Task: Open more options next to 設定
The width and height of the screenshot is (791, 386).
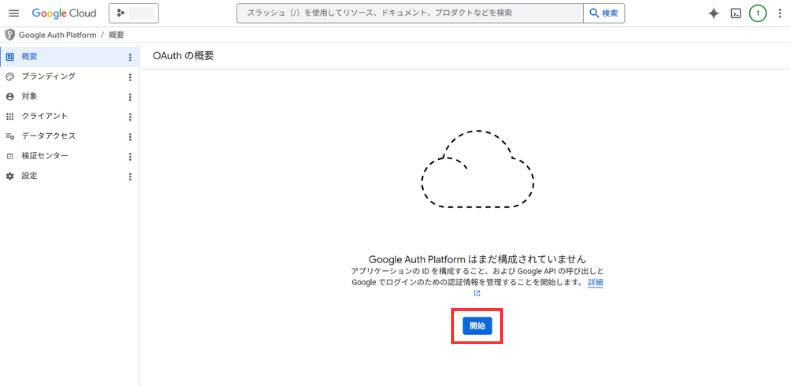Action: point(130,177)
